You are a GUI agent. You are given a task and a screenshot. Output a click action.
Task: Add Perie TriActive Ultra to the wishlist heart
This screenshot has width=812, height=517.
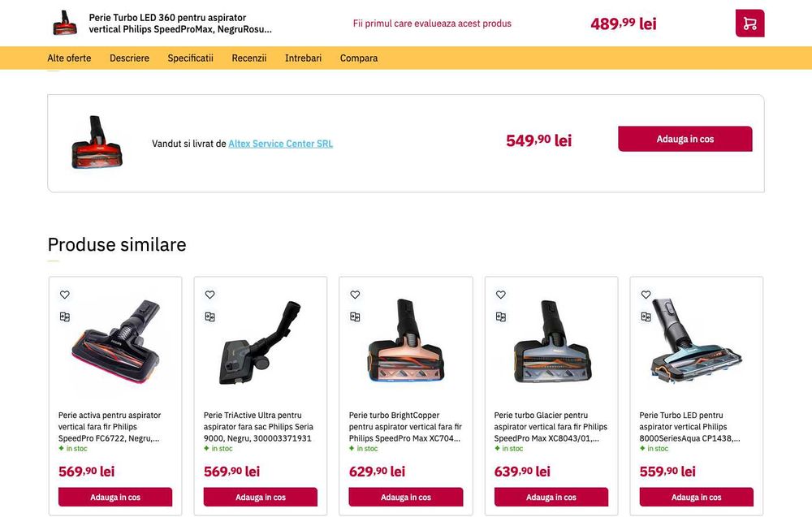click(209, 295)
